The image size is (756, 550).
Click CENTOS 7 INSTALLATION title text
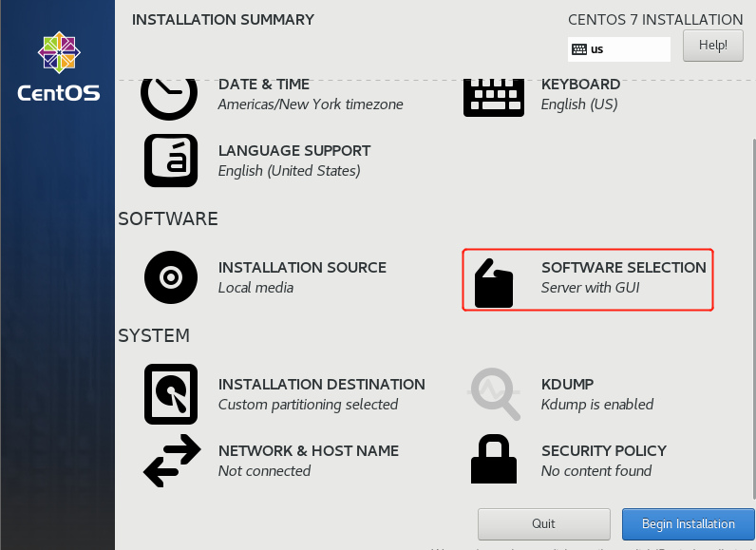655,20
